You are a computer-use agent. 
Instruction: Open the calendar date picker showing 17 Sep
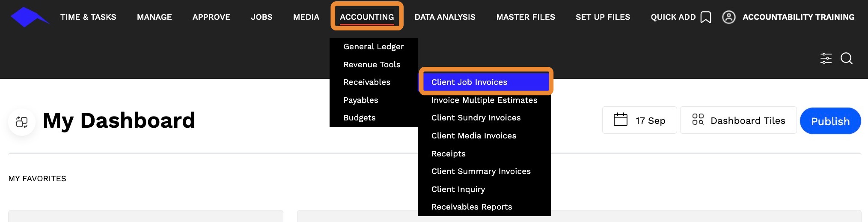[639, 120]
